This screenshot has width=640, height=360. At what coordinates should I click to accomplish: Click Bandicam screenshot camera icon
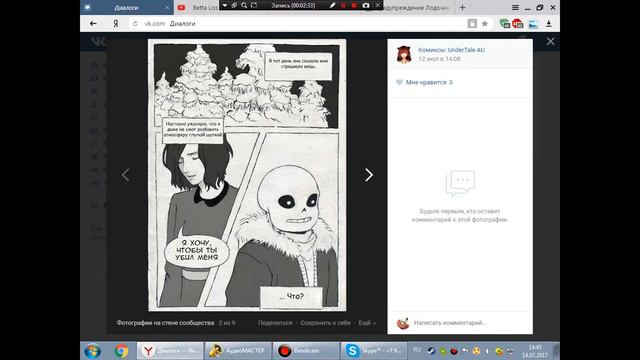click(x=366, y=5)
